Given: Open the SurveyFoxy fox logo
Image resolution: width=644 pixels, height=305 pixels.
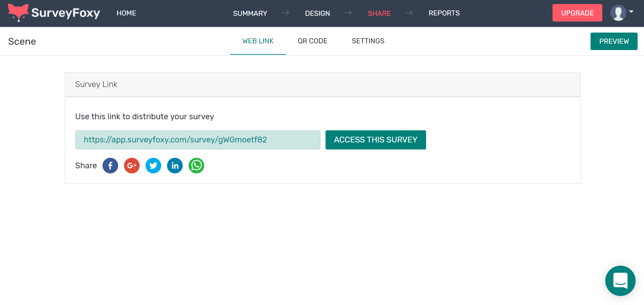Looking at the screenshot, I should (x=18, y=13).
